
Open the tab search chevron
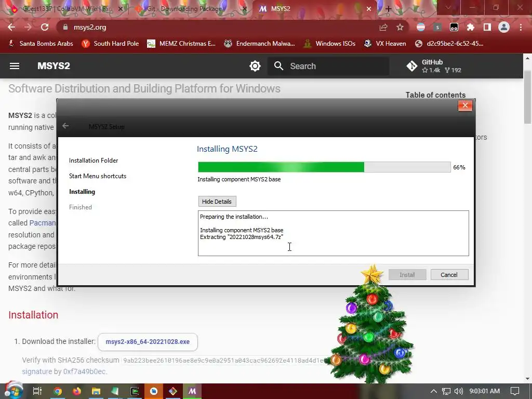[448, 7]
